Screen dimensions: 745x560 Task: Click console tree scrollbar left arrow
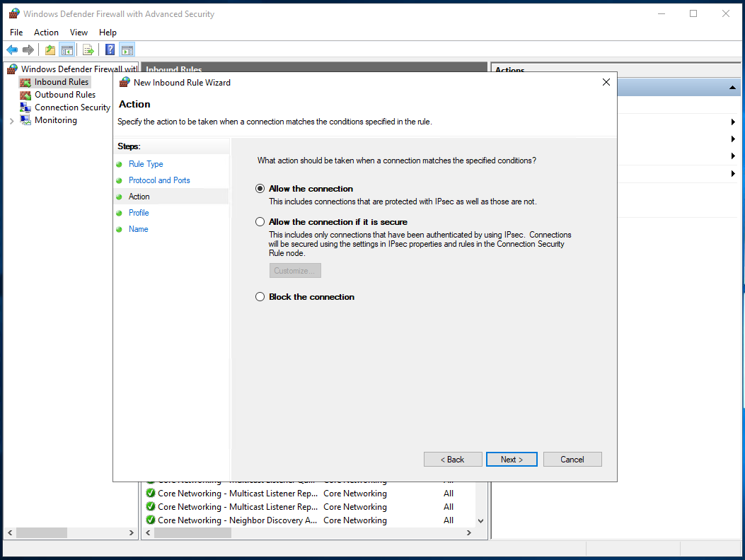click(10, 533)
